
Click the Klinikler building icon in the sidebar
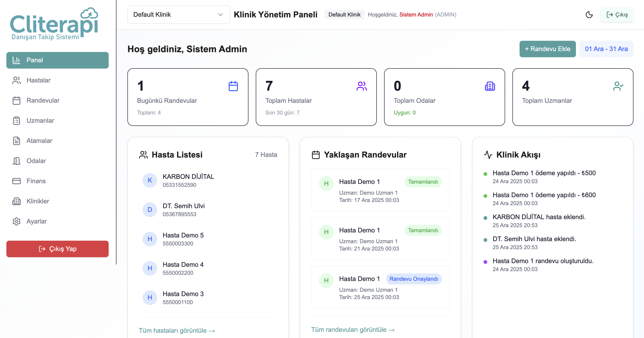[17, 201]
